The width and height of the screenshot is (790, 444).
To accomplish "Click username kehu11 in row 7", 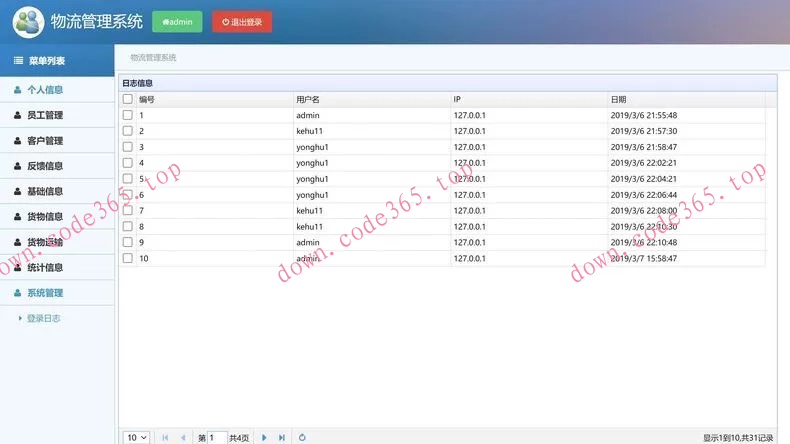I will 309,211.
